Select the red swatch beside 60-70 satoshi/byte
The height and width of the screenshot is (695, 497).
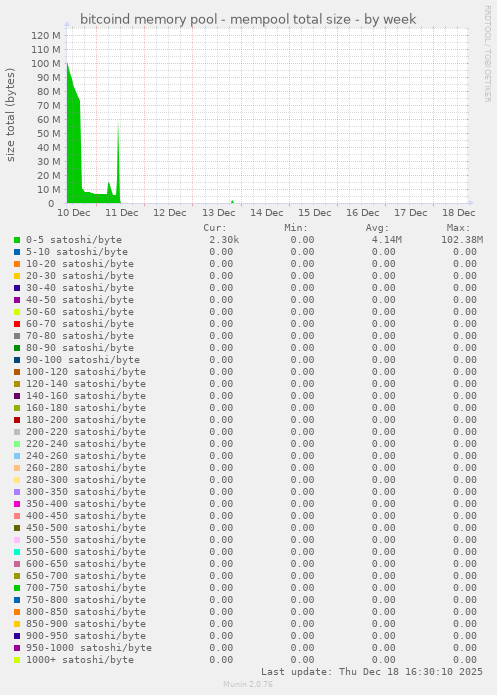coord(17,324)
